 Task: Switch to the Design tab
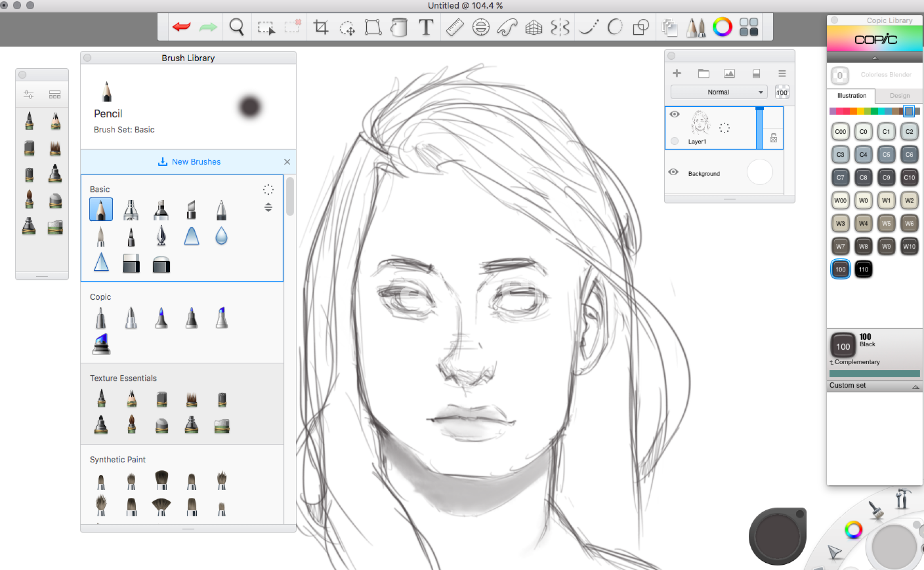coord(899,96)
